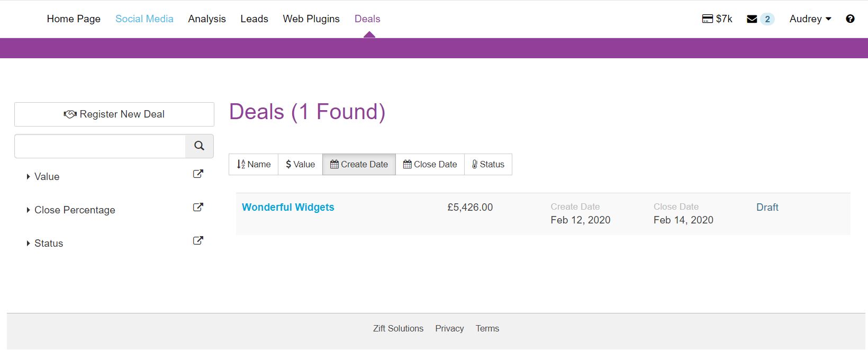This screenshot has height=350, width=868.
Task: Go to the Leads tab
Action: (x=254, y=19)
